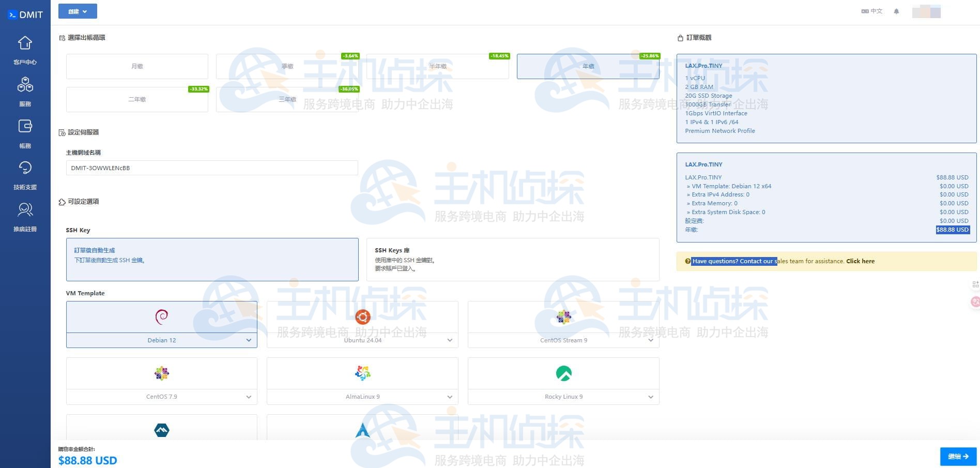Click the billing cycle section icon
This screenshot has height=468, width=980.
click(x=62, y=38)
